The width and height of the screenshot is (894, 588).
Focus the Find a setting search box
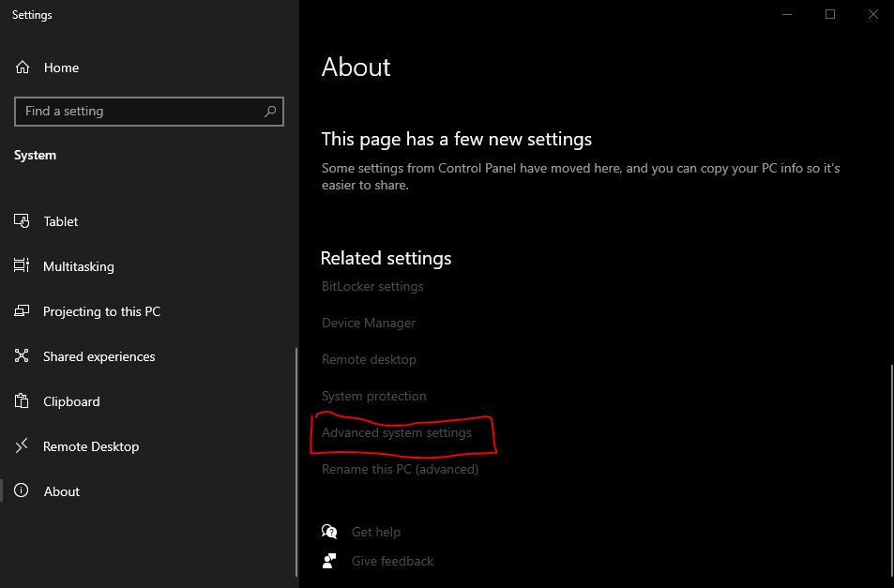141,112
